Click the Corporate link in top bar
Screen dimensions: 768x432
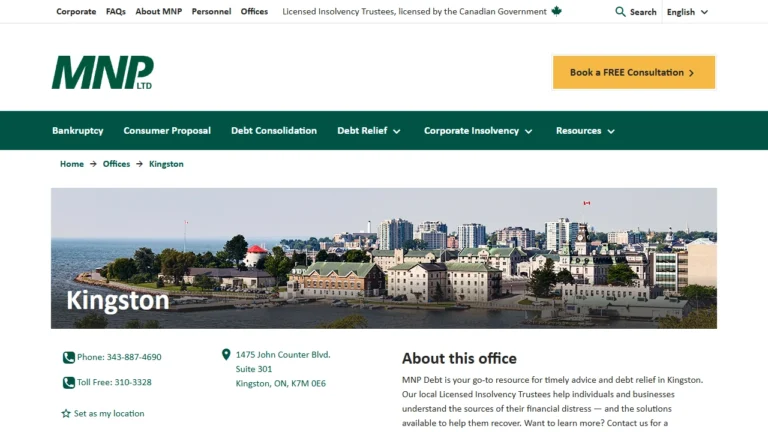(x=76, y=11)
